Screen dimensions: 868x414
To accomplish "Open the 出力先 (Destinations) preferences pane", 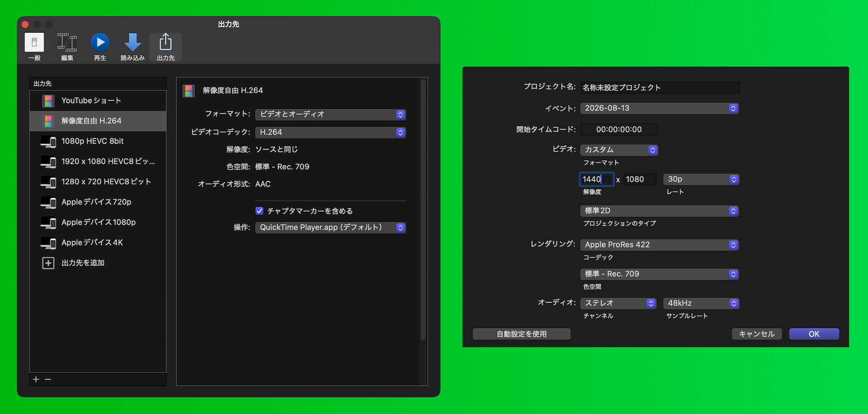I will (165, 47).
